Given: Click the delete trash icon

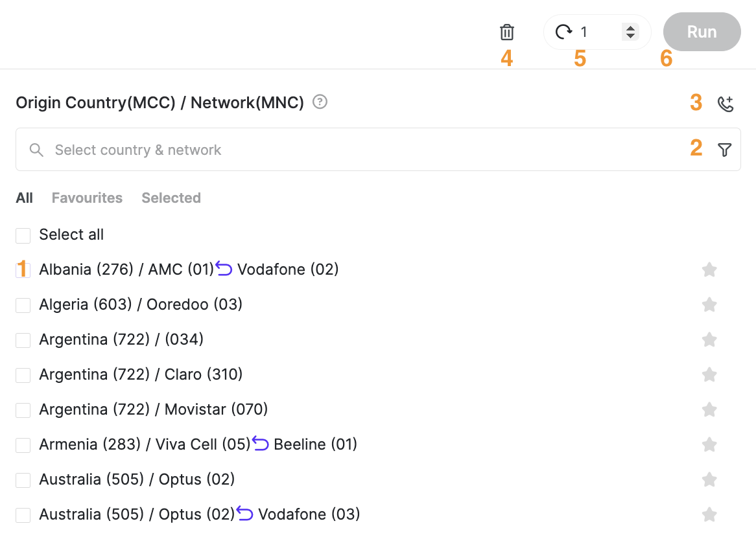Looking at the screenshot, I should 506,32.
